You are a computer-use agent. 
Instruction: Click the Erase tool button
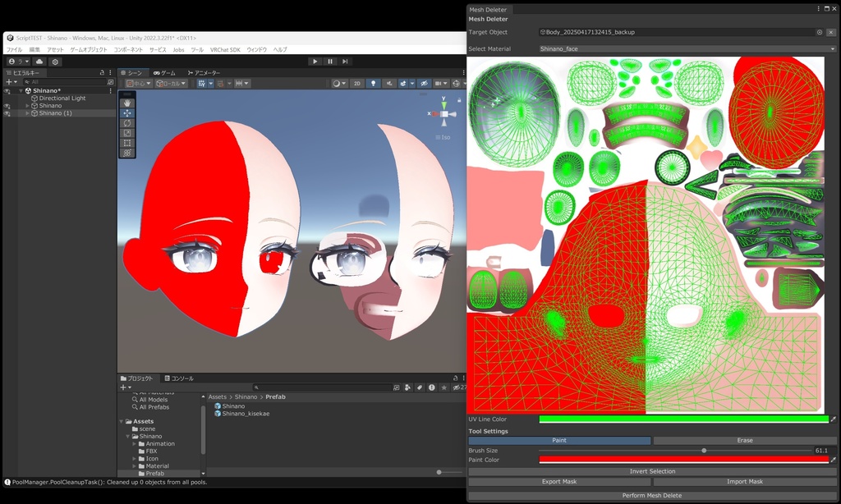tap(744, 440)
